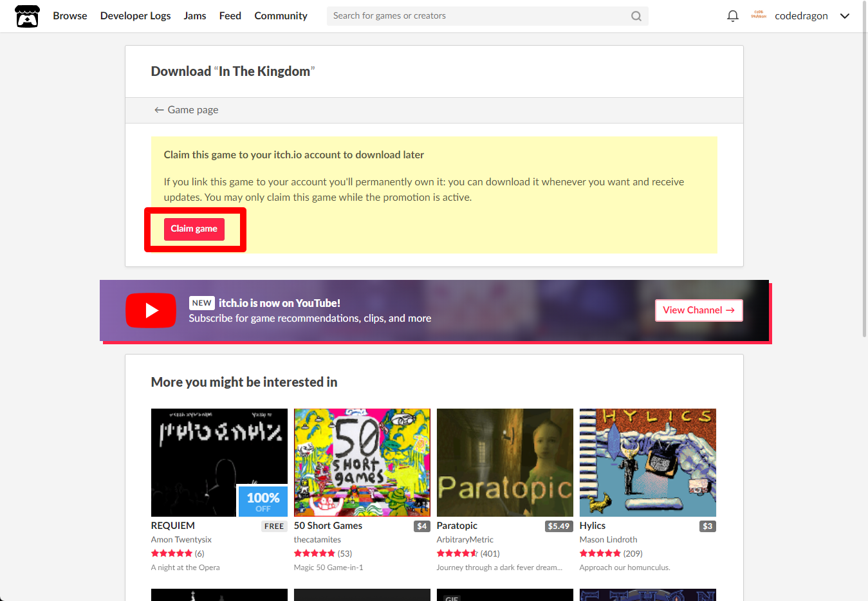
Task: Return to Game page link
Action: 186,110
